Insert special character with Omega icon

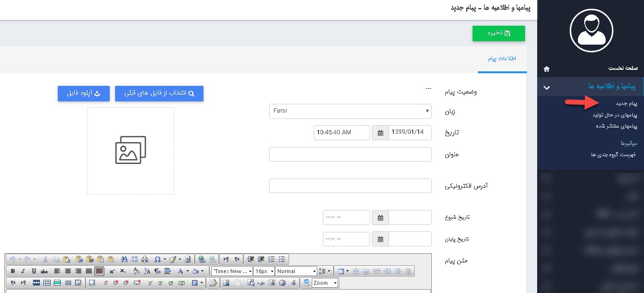[157, 259]
